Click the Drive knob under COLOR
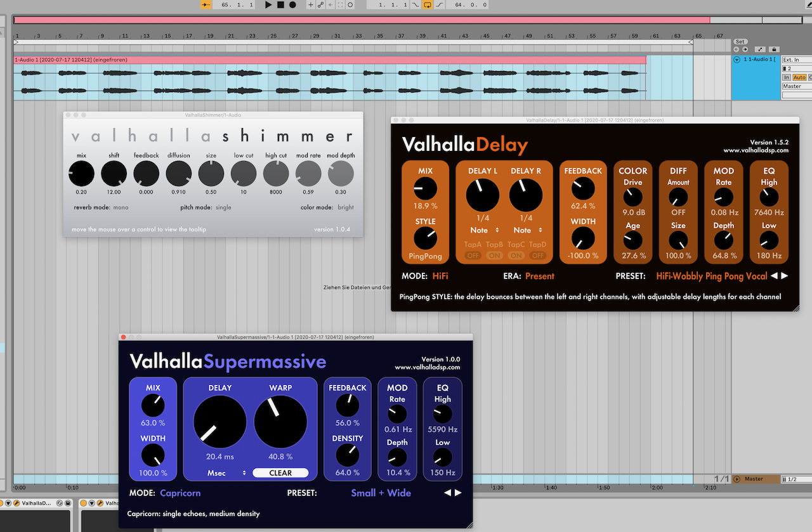This screenshot has height=532, width=812. 632,198
